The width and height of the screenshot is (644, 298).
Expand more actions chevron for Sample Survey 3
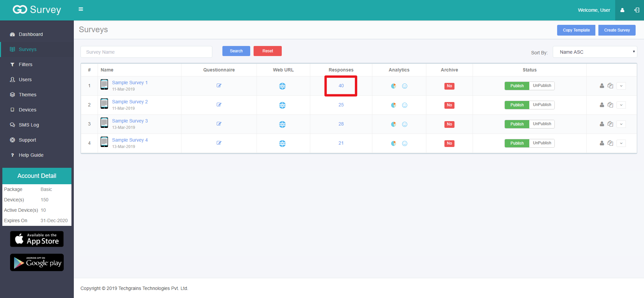pos(621,124)
